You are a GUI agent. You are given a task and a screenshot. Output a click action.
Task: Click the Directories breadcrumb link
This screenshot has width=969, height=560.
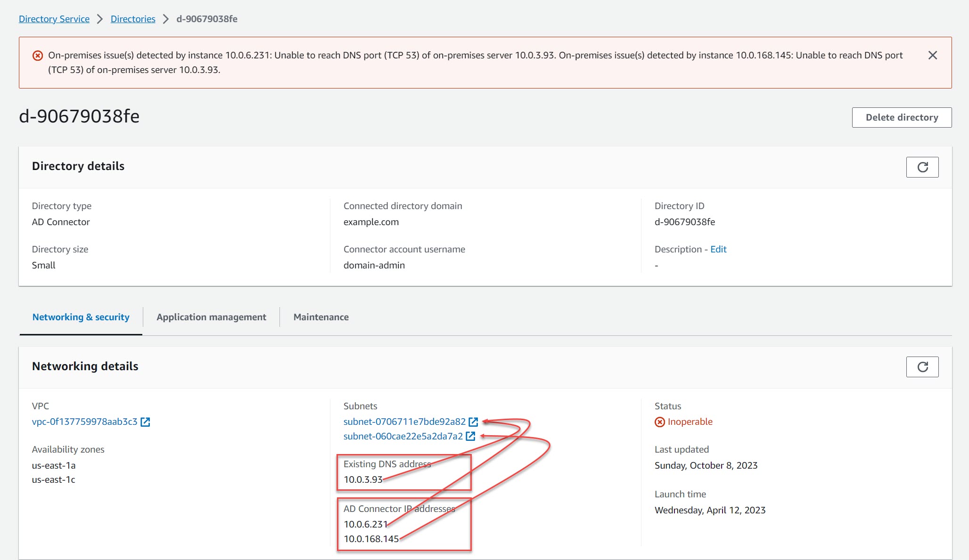click(133, 19)
